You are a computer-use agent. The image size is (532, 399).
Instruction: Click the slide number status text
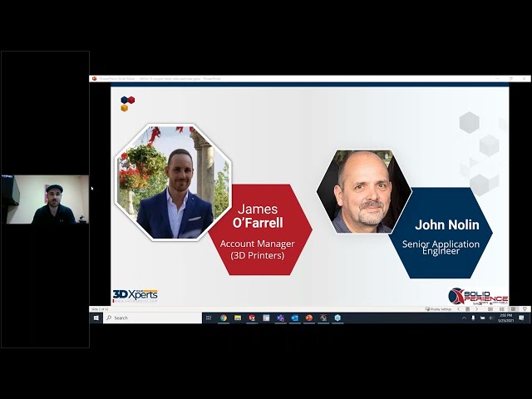[x=100, y=309]
